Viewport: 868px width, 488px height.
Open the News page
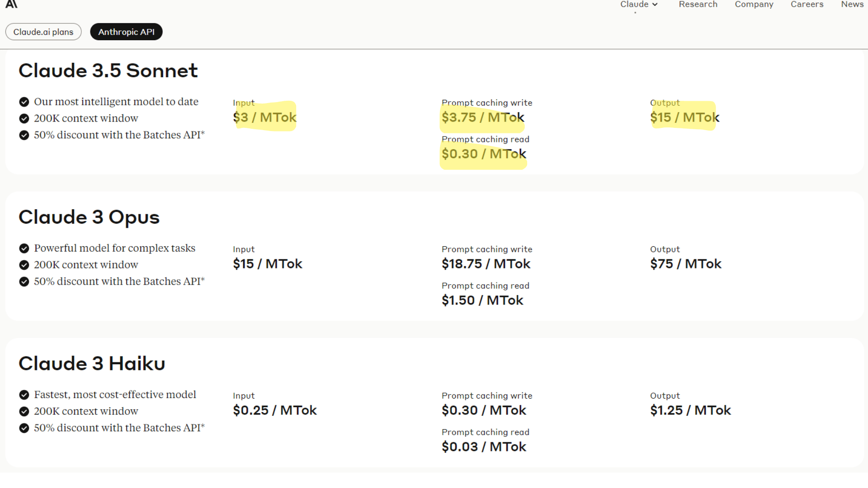[852, 5]
